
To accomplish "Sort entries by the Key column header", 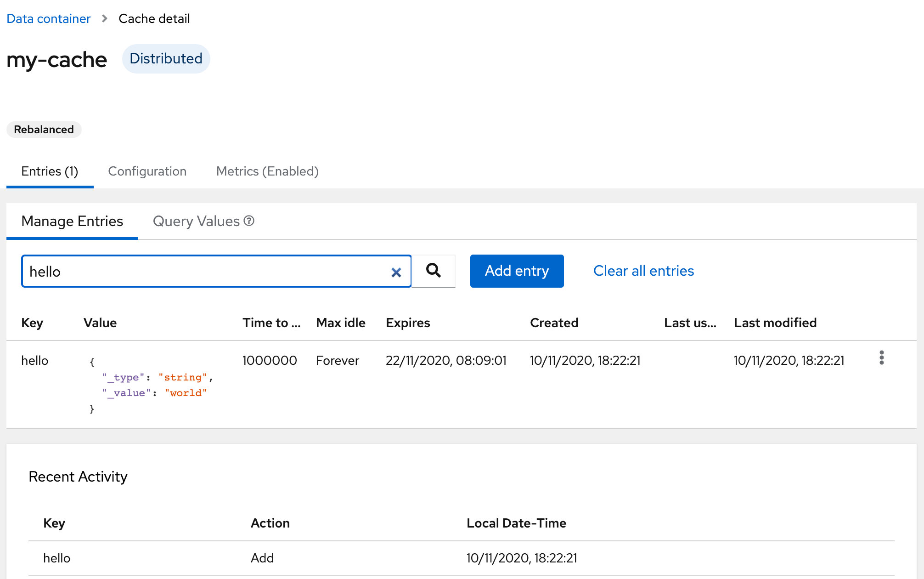I will [x=32, y=323].
